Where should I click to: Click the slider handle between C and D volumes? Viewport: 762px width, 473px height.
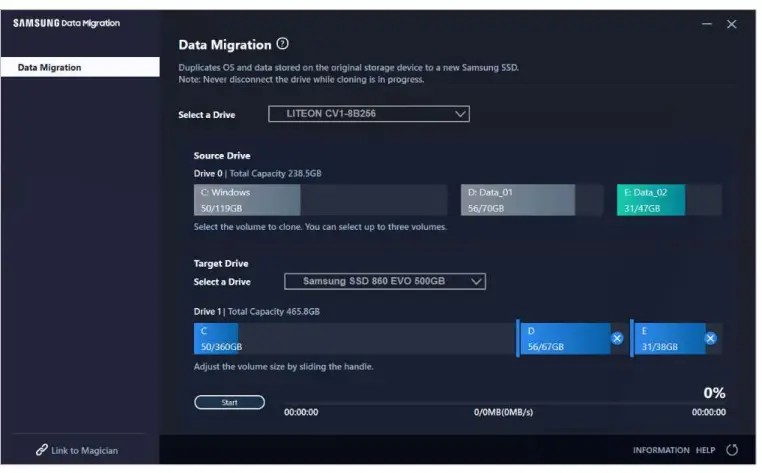[x=518, y=338]
